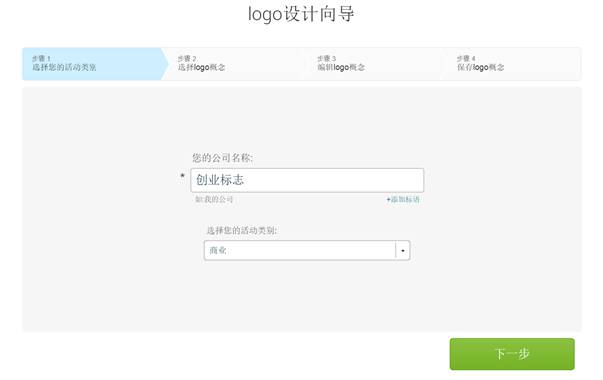603x380 pixels.
Task: Click the 商业 value in the combo box
Action: [x=218, y=250]
